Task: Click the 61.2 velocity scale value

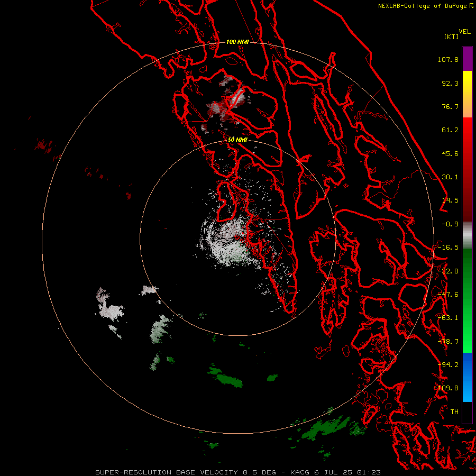Action: (x=450, y=130)
